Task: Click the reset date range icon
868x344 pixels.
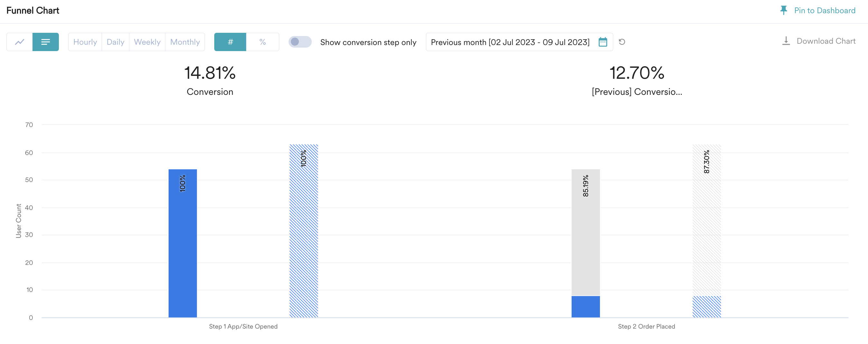Action: point(622,42)
